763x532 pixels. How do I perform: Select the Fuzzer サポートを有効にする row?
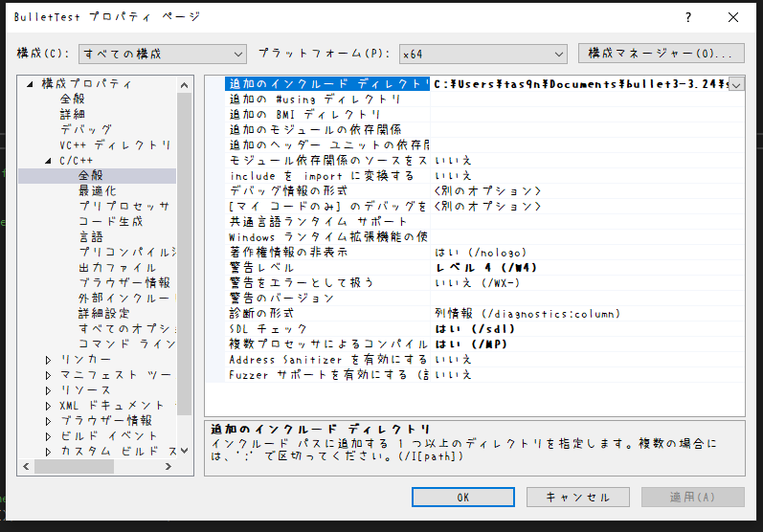point(484,375)
